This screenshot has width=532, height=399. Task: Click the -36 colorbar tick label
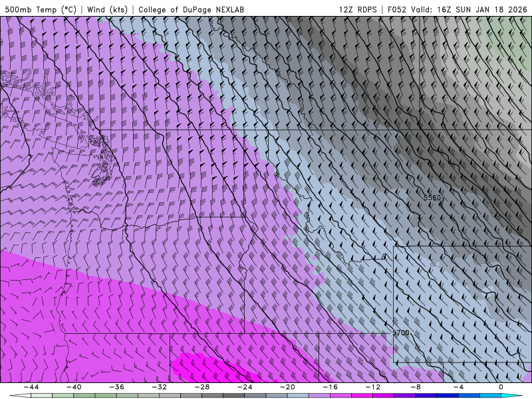point(117,387)
